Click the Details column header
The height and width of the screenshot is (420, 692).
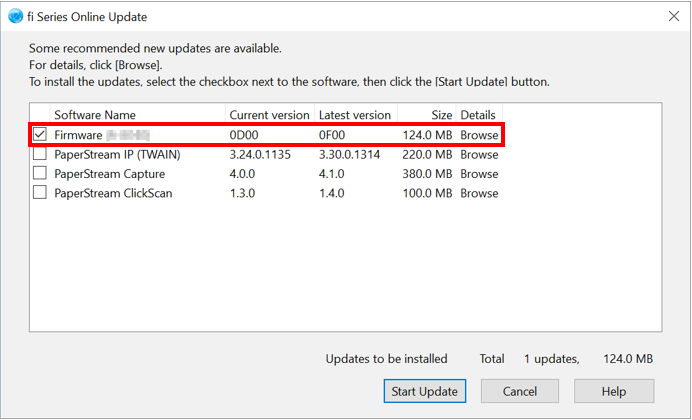click(479, 115)
